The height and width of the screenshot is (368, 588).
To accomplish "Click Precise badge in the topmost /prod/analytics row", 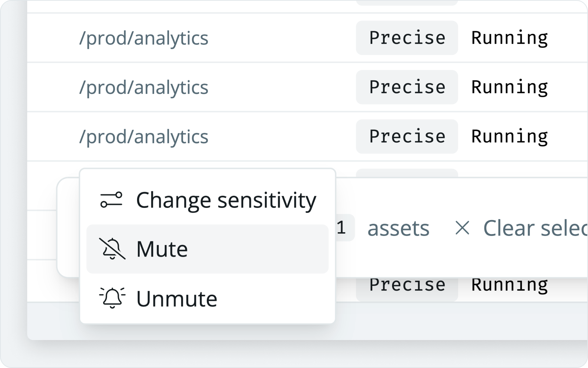I will (x=407, y=38).
